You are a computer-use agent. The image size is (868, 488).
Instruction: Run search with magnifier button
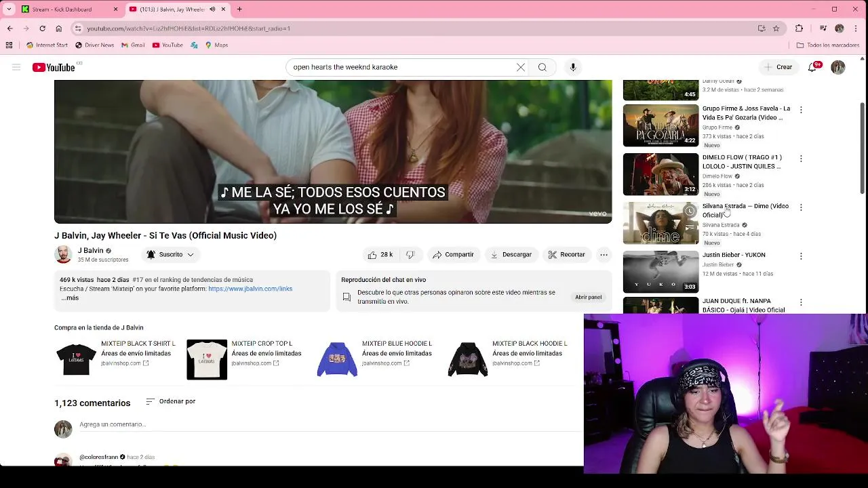[542, 67]
